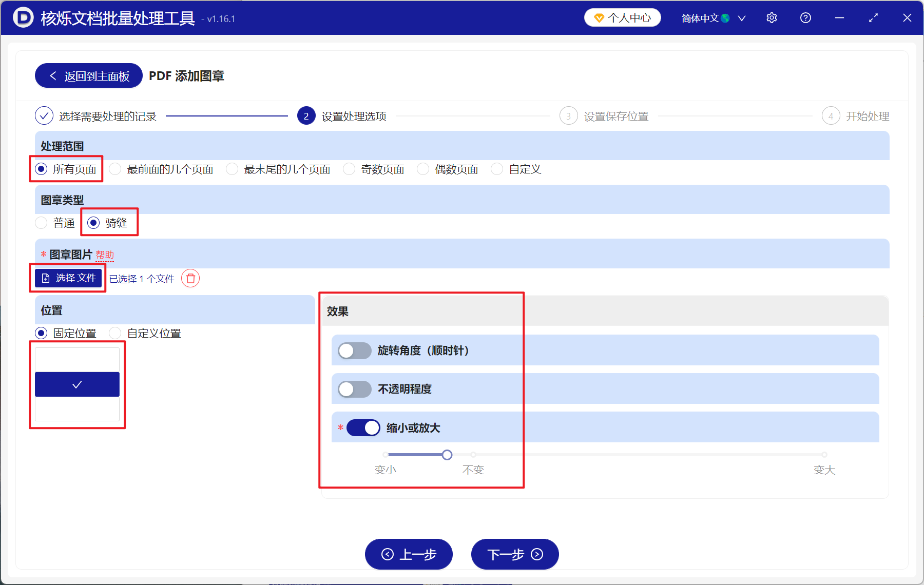Click the 缩小或放大 slider handle
This screenshot has height=585, width=924.
447,455
